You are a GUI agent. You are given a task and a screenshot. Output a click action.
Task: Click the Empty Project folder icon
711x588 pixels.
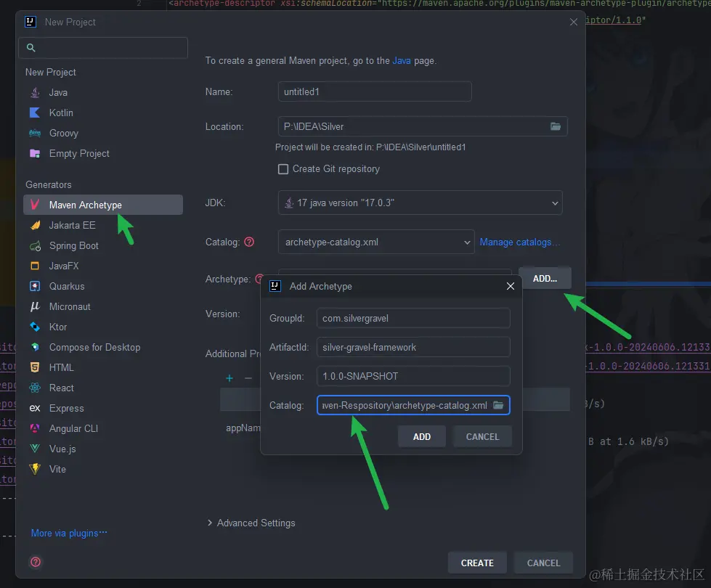point(35,154)
